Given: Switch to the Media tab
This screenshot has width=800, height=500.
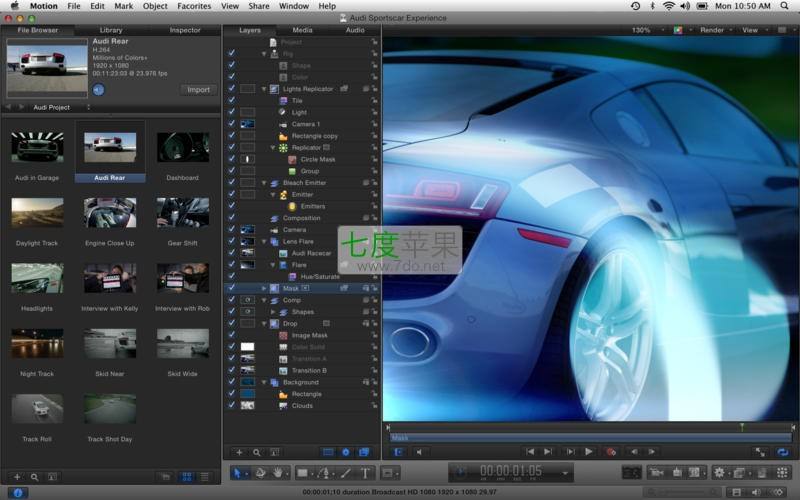Looking at the screenshot, I should [x=302, y=30].
